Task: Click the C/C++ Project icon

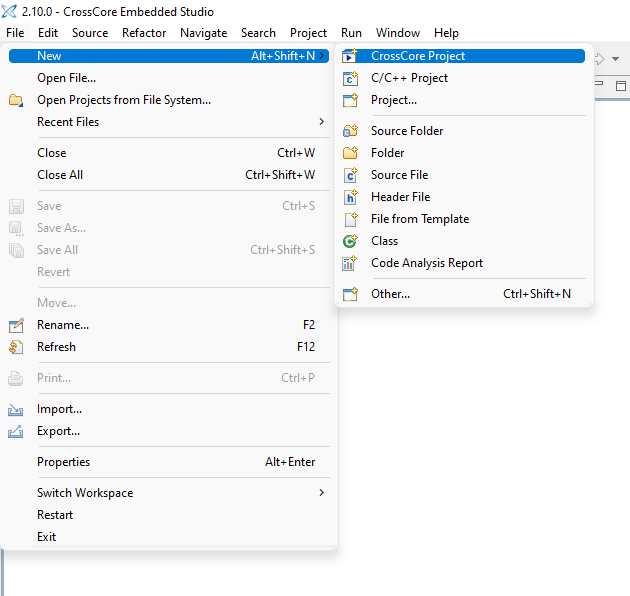Action: (x=350, y=78)
